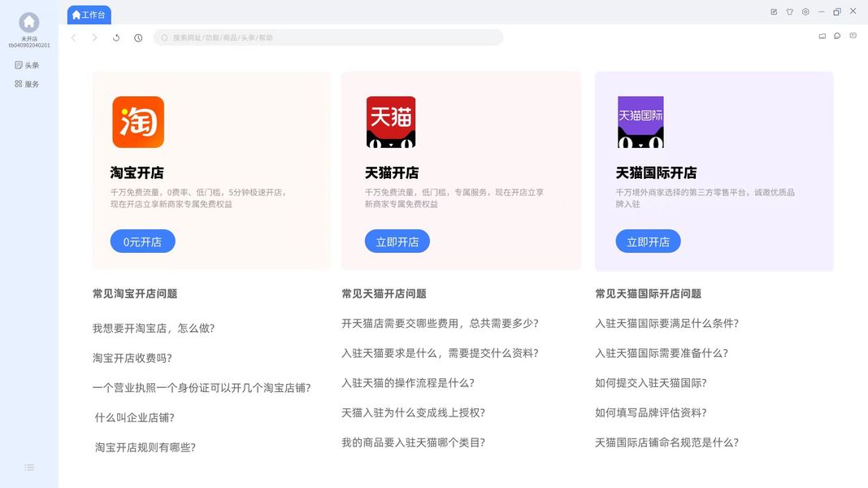The height and width of the screenshot is (488, 868).
Task: Click account ID tb040902040201
Action: coord(28,46)
